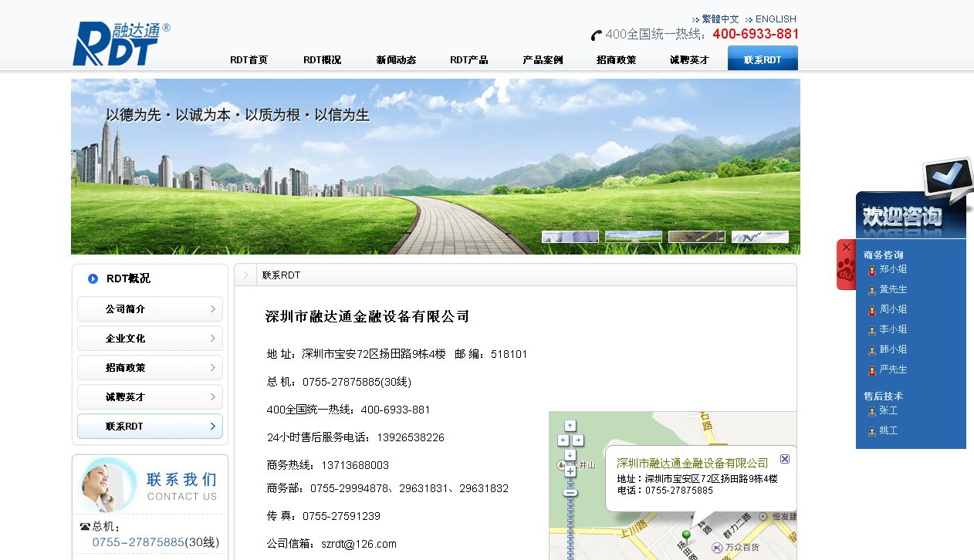This screenshot has width=974, height=560.
Task: Zoom in the map with plus button
Action: point(570,471)
